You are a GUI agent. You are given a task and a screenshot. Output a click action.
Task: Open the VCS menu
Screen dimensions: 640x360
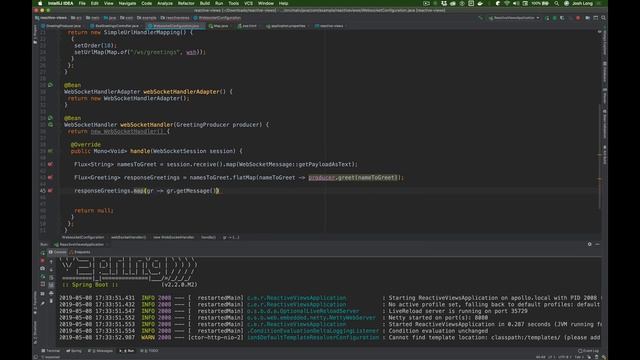coord(248,3)
